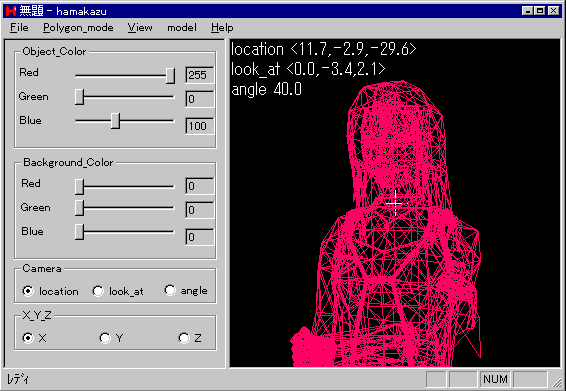Click the Background_Color Red slider handle

coord(79,187)
